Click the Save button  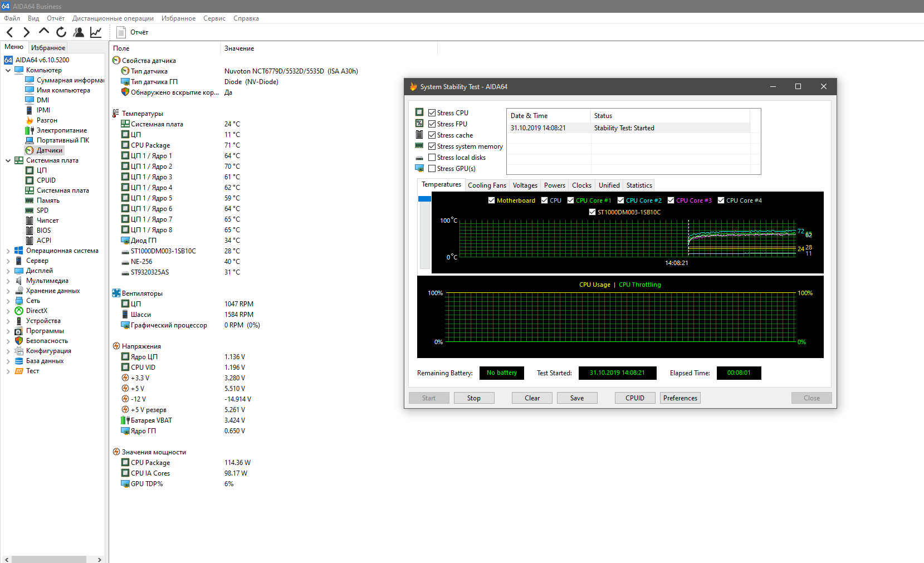click(577, 398)
